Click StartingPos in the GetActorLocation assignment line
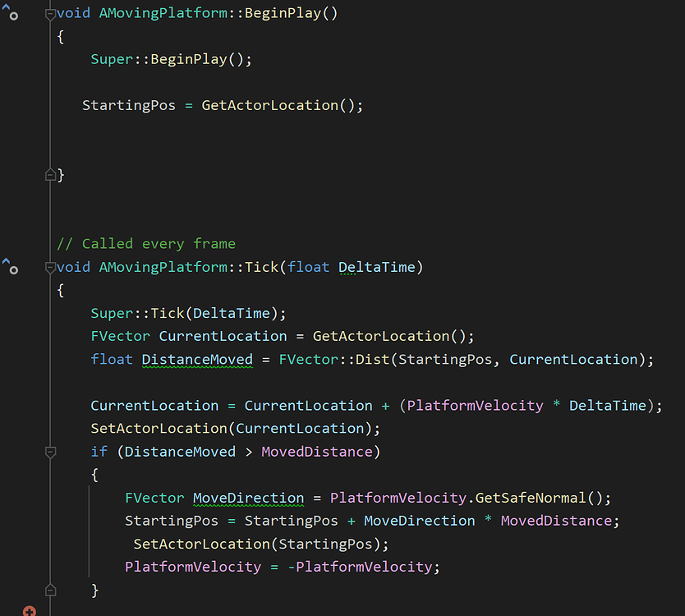Screen dimensions: 685x616 pos(129,105)
